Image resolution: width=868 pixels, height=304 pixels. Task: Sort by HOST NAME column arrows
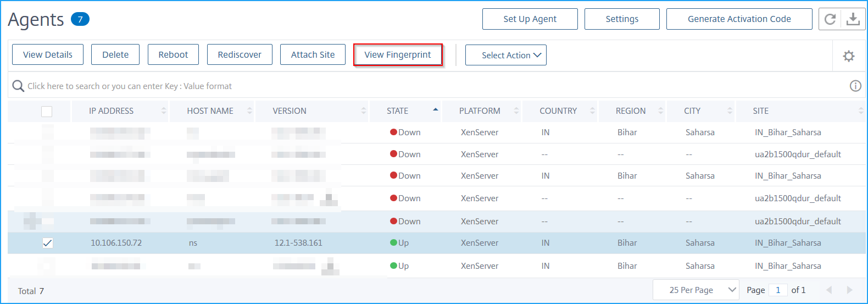(x=249, y=111)
